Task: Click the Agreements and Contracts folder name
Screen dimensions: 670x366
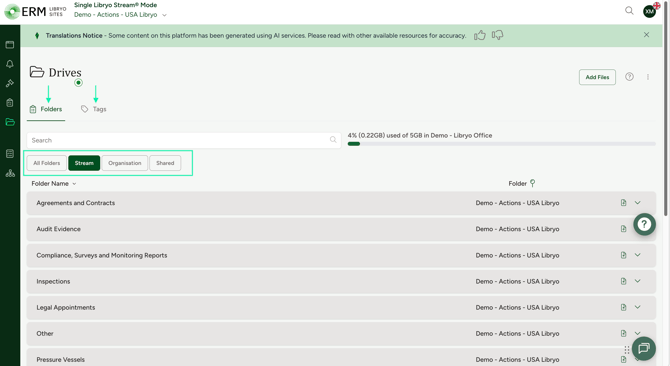Action: (x=76, y=203)
